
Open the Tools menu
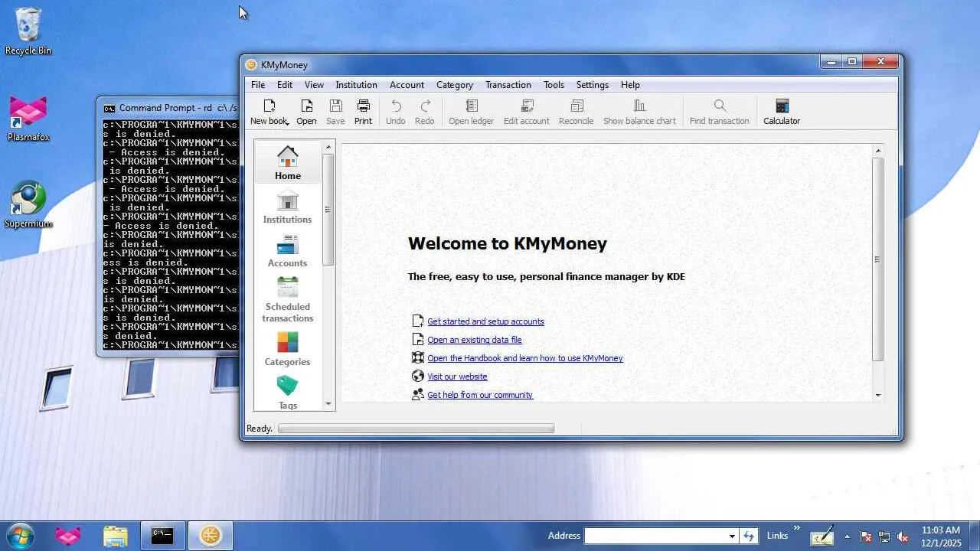[x=554, y=85]
